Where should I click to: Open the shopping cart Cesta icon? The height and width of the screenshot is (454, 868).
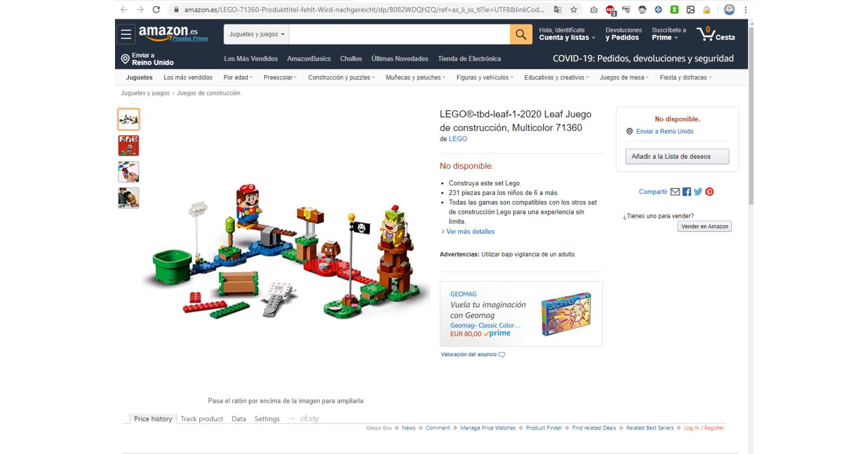coord(716,34)
